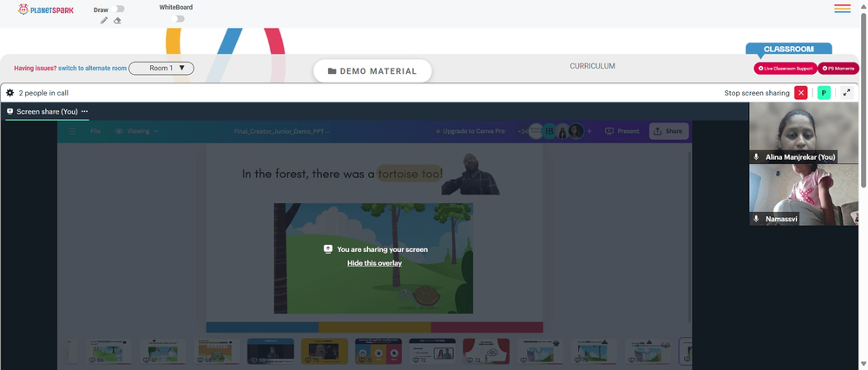Toggle the WhiteBoard switch
Image resolution: width=868 pixels, height=370 pixels.
coord(177,19)
